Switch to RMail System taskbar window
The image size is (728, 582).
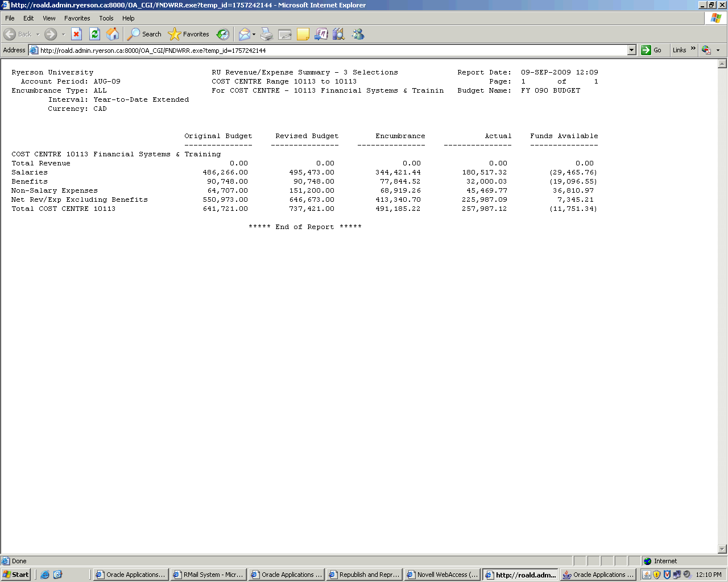tap(208, 575)
